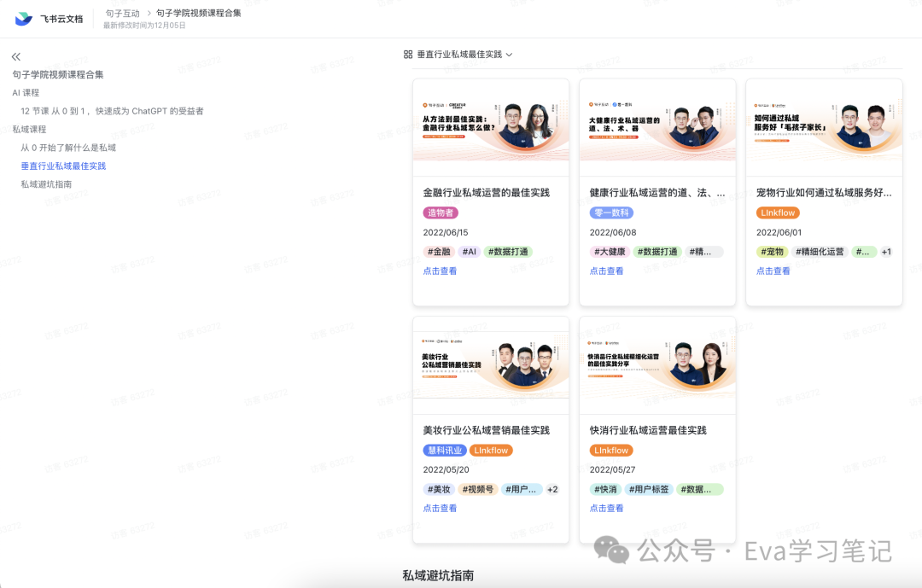Click the Feishu Docs logo icon
Viewport: 922px width, 588px height.
[23, 19]
